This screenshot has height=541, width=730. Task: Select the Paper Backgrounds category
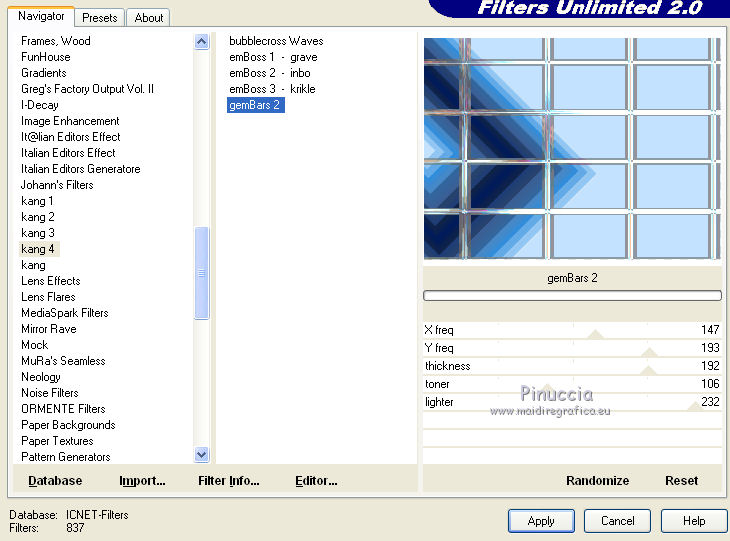tap(68, 425)
